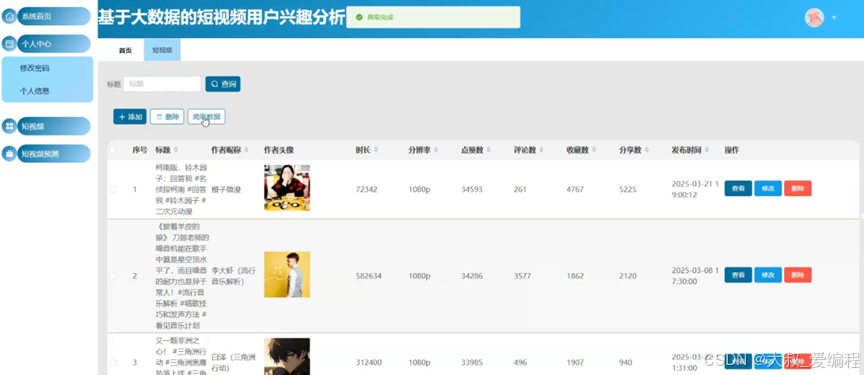
Task: Switch to the 短视频 tab
Action: coord(162,50)
